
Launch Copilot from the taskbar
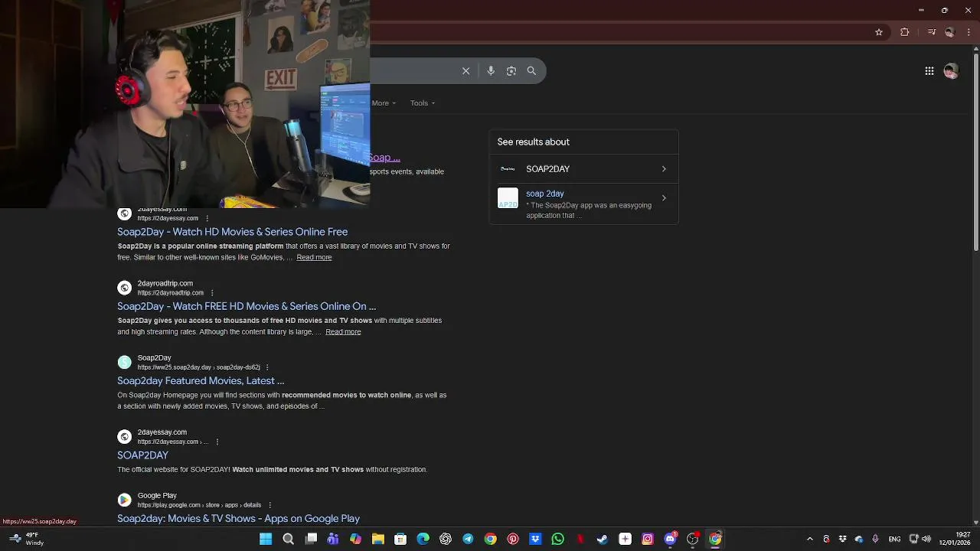click(355, 539)
